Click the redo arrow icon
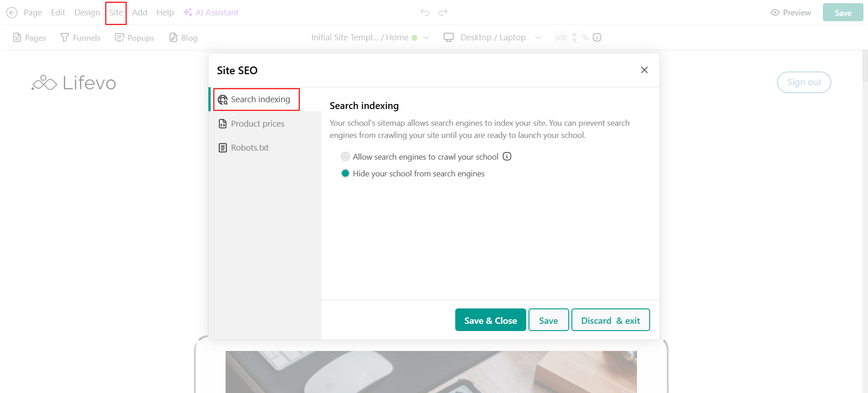This screenshot has width=868, height=393. (443, 12)
